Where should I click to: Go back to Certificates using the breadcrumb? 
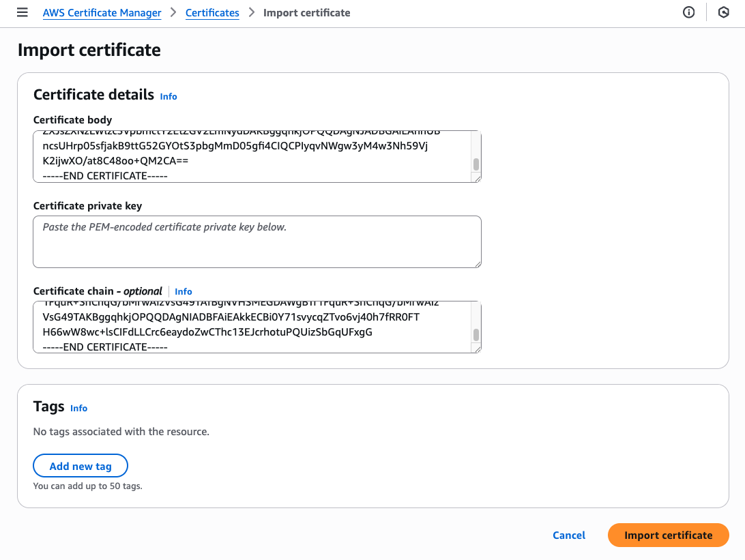click(x=212, y=12)
